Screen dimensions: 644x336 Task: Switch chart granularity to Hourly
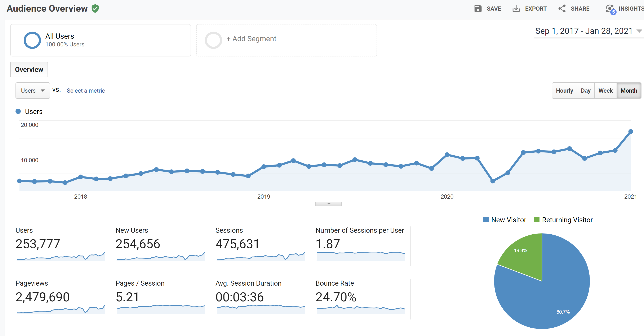pos(564,90)
